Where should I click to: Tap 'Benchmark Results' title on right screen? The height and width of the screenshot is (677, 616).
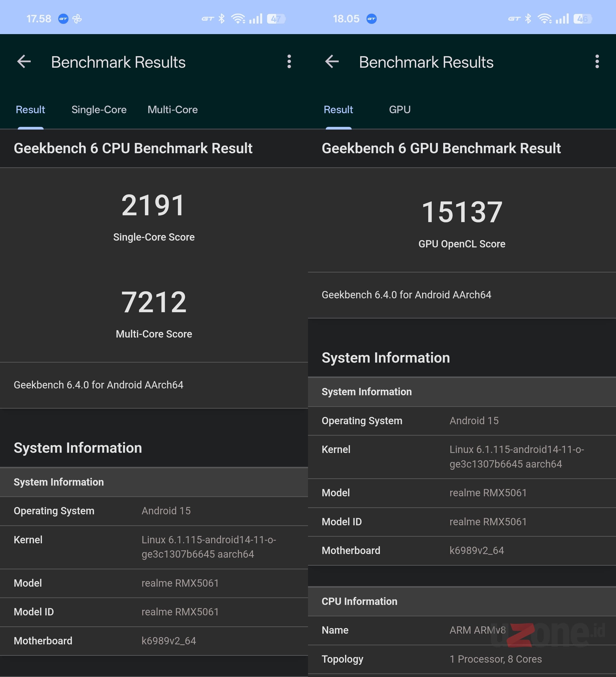(x=426, y=62)
